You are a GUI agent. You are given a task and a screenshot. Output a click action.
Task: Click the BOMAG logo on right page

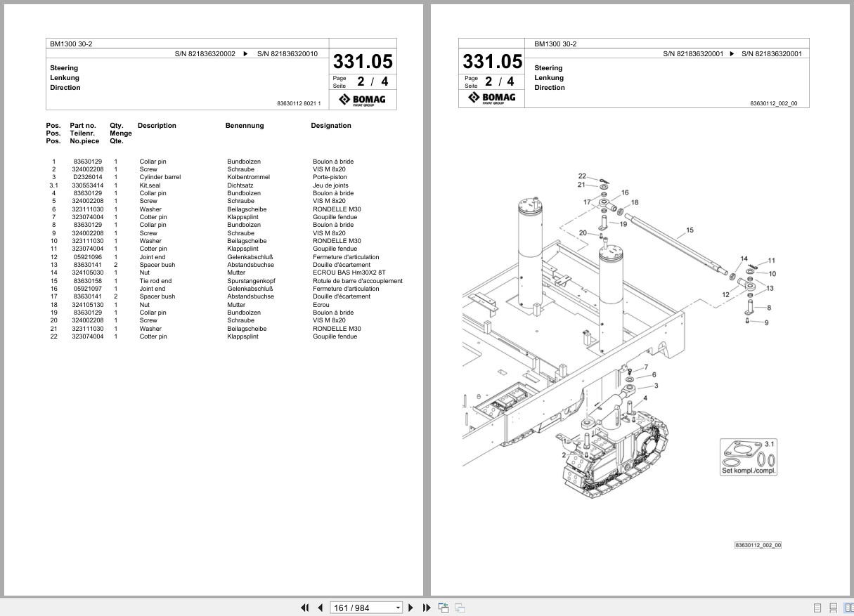492,98
